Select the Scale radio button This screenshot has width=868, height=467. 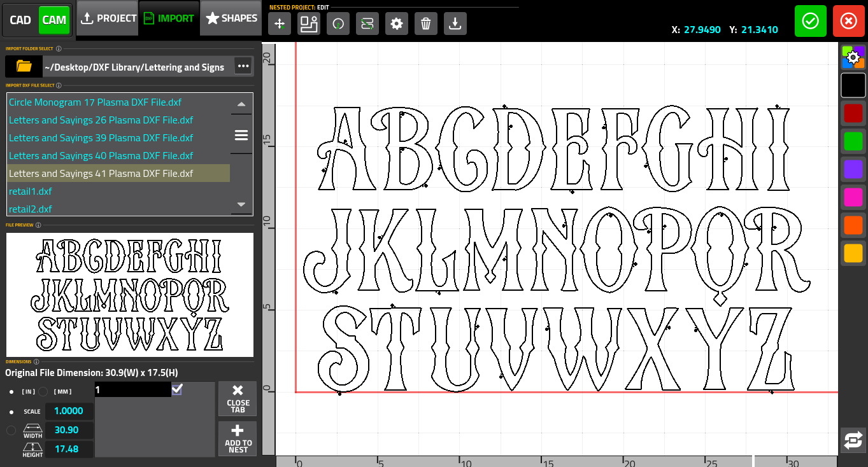pyautogui.click(x=11, y=412)
